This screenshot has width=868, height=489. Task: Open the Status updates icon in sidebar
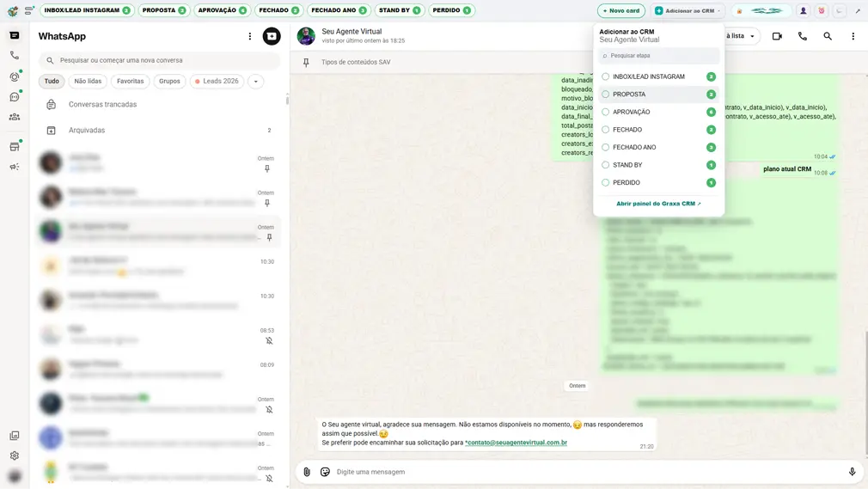tap(15, 76)
